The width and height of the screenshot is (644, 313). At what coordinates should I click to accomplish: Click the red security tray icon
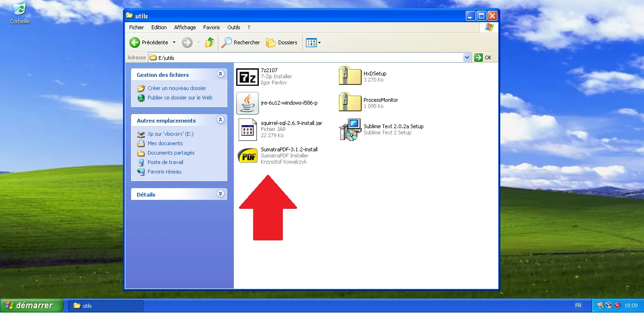(617, 305)
